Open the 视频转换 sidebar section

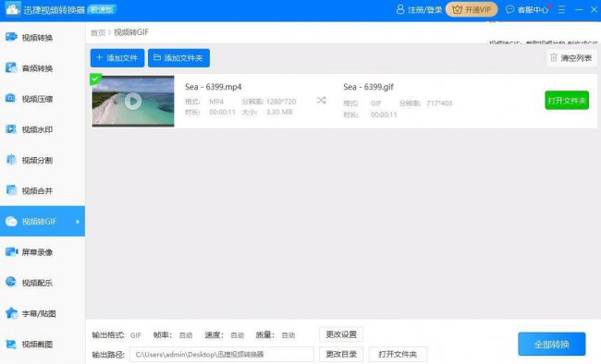[x=43, y=38]
